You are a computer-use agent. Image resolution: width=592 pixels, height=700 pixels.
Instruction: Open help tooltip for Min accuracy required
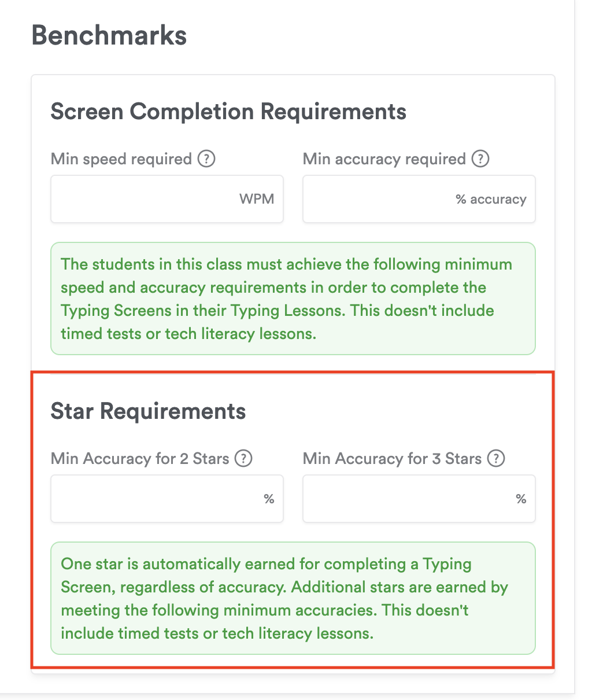click(480, 159)
